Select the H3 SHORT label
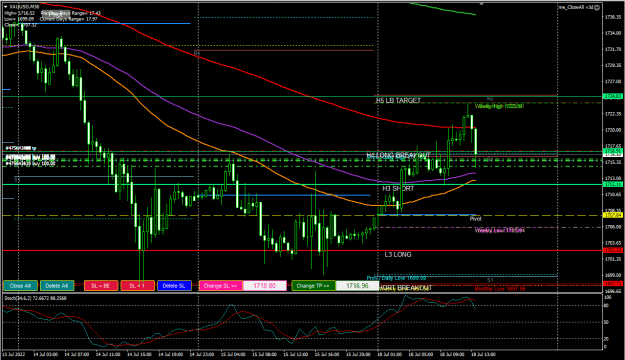 398,189
